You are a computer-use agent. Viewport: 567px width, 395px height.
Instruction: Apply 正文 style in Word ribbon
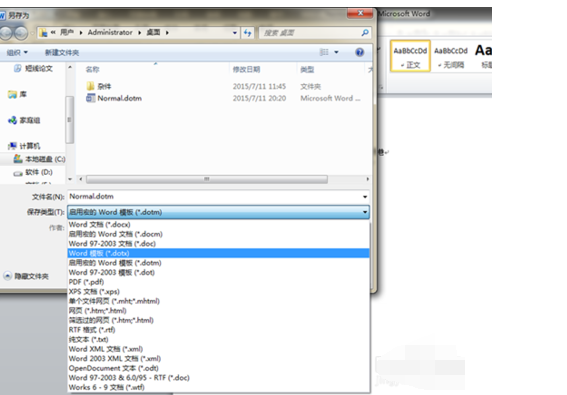click(410, 56)
